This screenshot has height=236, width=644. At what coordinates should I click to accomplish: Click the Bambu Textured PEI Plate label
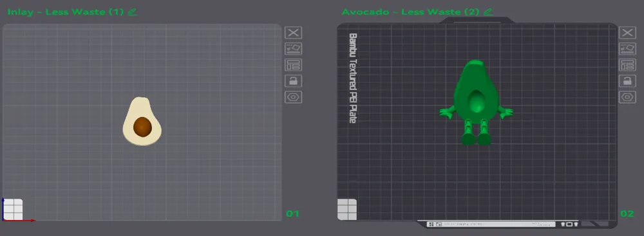pos(352,78)
